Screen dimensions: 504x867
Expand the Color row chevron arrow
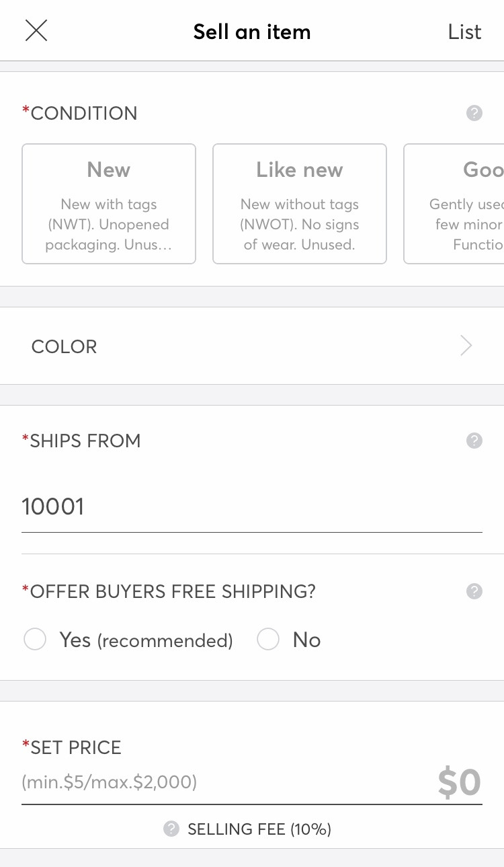pos(466,346)
